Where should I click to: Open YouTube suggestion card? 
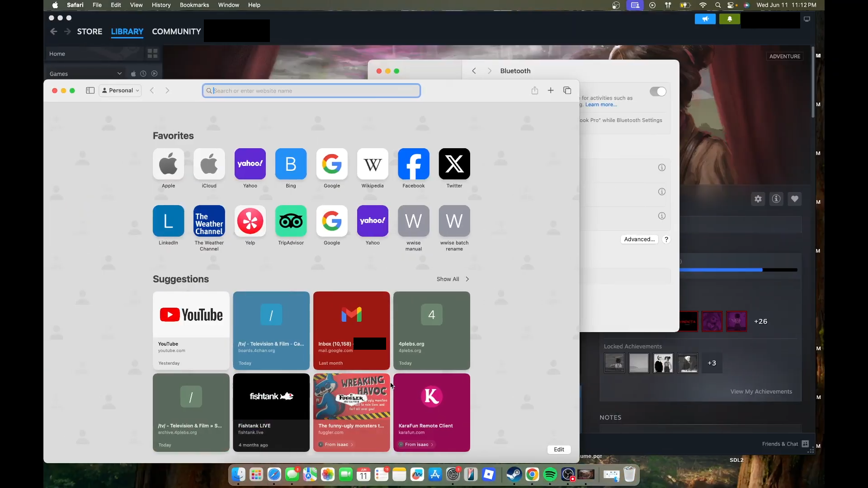click(191, 331)
